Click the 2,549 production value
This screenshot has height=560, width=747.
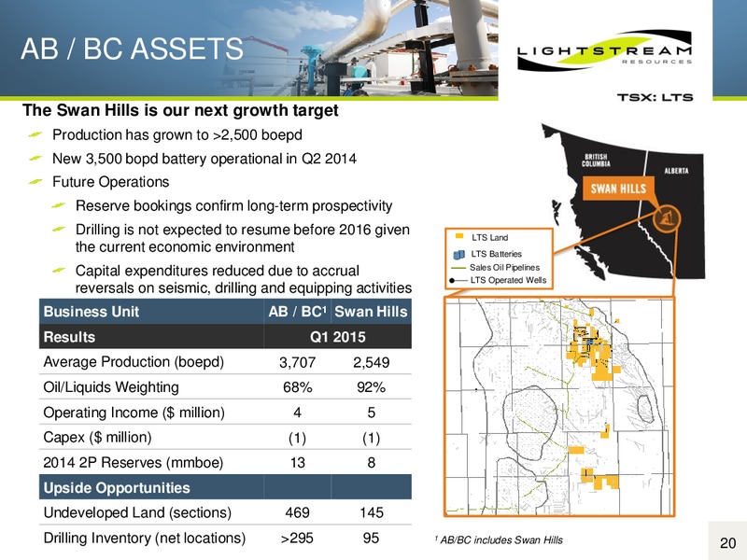pos(371,362)
